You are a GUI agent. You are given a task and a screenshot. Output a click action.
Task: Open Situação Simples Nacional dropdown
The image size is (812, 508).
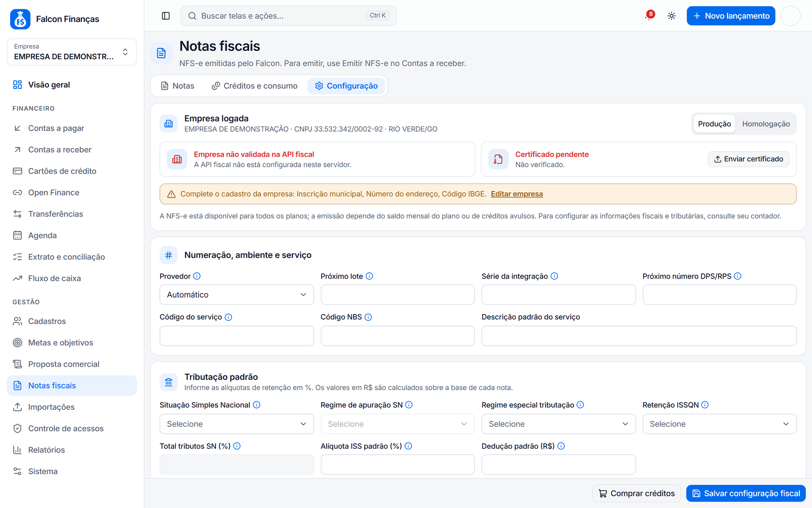click(236, 424)
